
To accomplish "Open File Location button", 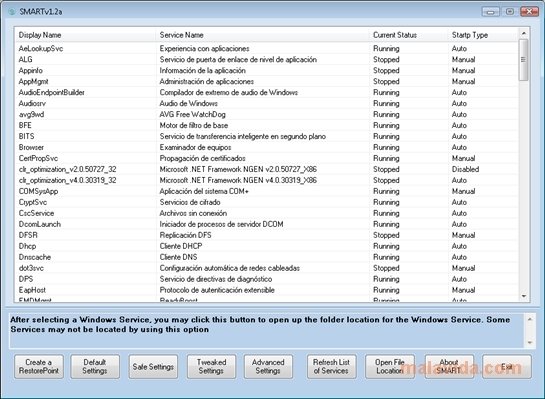I will coord(390,366).
